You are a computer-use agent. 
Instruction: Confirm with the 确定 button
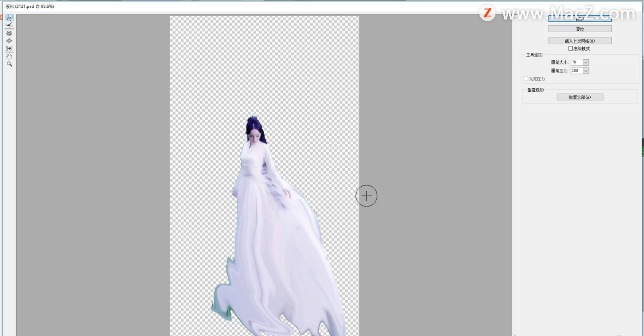pyautogui.click(x=580, y=19)
